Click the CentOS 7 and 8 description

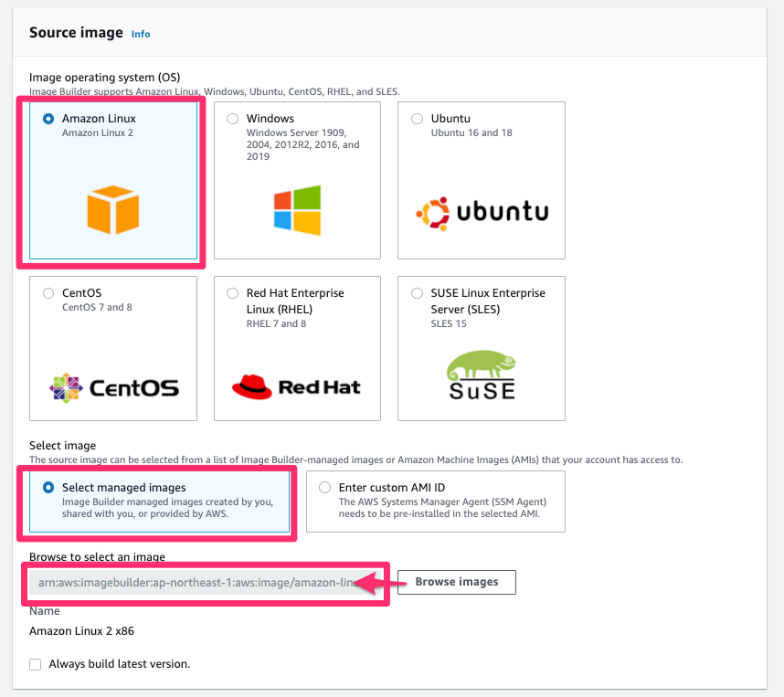click(97, 308)
